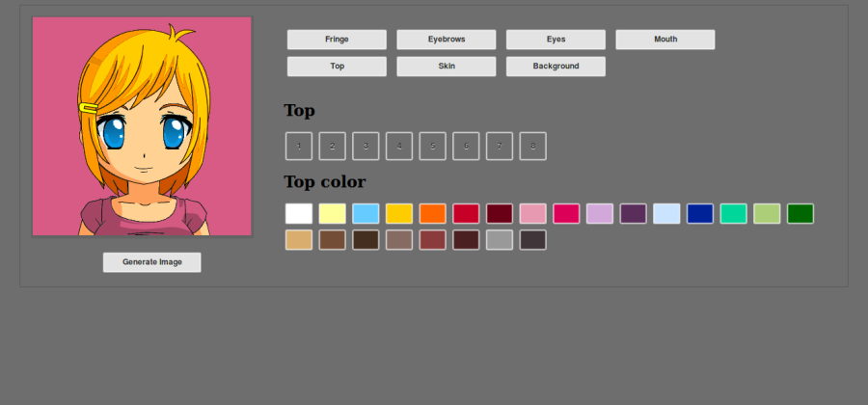Click the Generate Image button
Image resolution: width=868 pixels, height=405 pixels.
coord(151,262)
